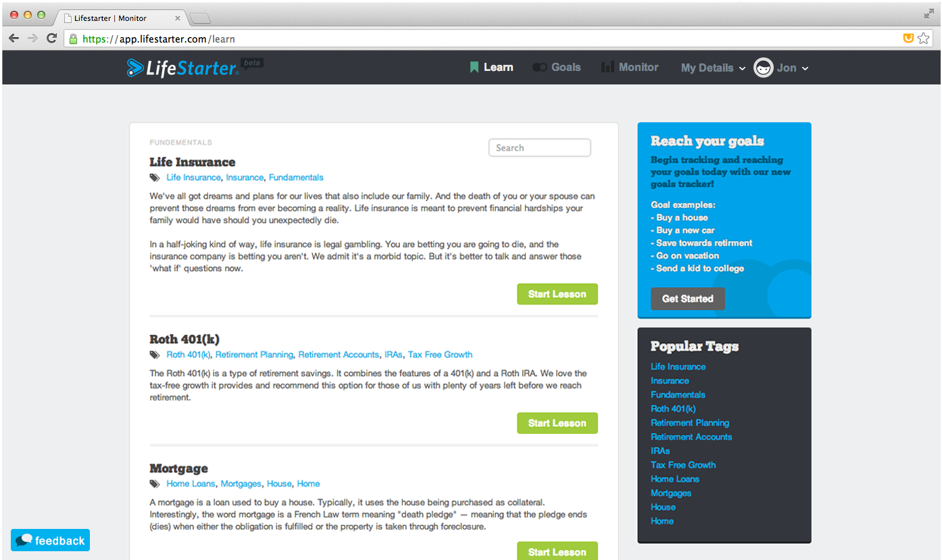Click the feedback chat bubble icon
The width and height of the screenshot is (942, 560).
[24, 540]
